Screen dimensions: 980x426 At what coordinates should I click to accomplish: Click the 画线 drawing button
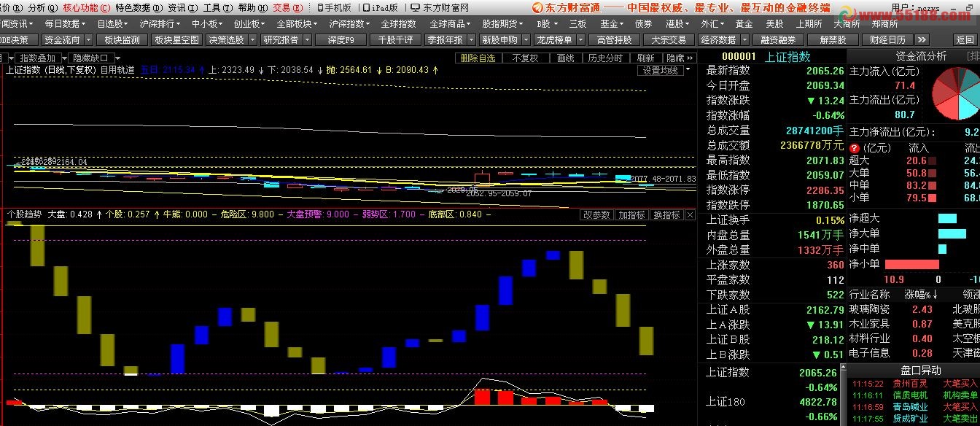(566, 58)
